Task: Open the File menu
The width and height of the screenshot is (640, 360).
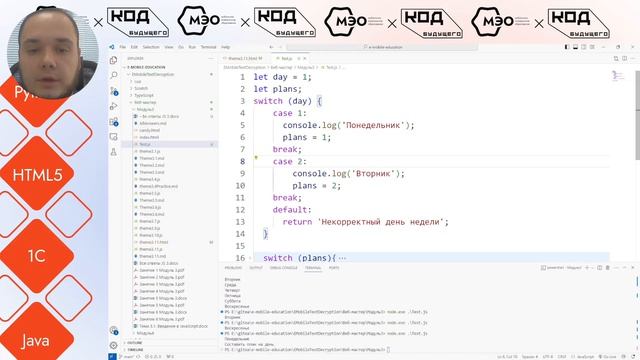Action: [x=122, y=47]
